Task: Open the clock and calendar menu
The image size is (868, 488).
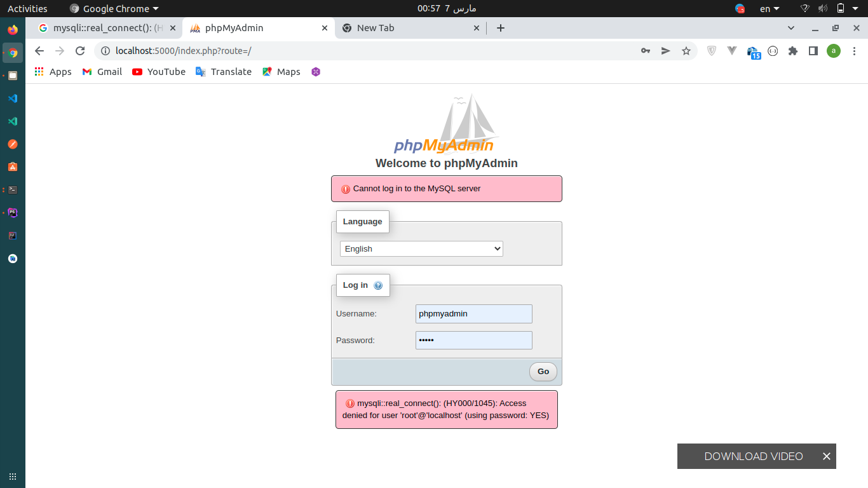Action: point(447,8)
